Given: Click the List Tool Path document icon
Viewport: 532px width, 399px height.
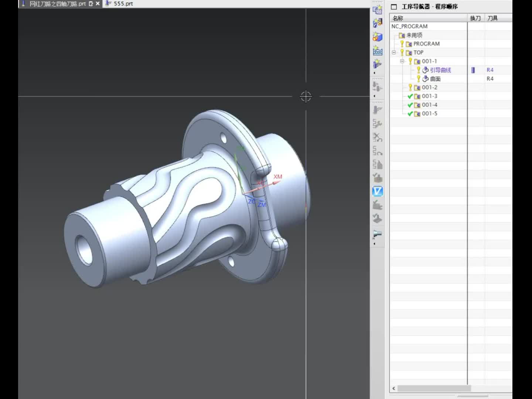Looking at the screenshot, I should [377, 164].
